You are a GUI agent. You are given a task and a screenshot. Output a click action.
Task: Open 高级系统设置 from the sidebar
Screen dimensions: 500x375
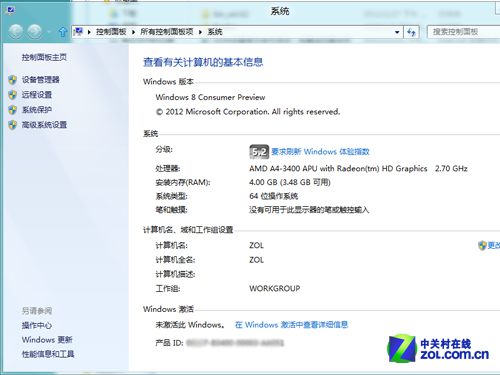pos(44,125)
